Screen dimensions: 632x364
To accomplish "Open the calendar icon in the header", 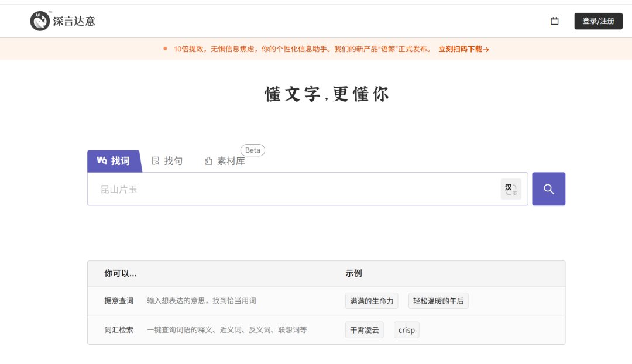I will [x=555, y=20].
